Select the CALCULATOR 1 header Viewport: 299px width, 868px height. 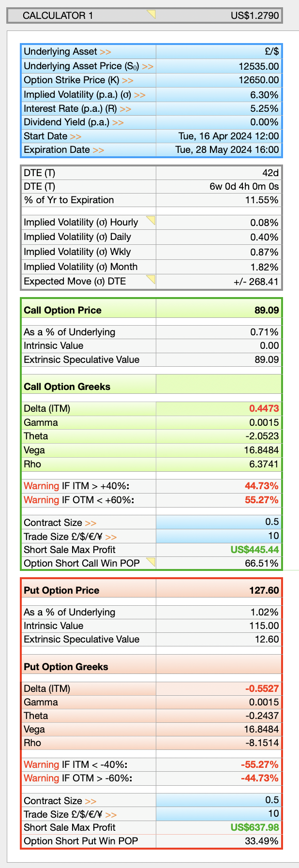[x=144, y=15]
